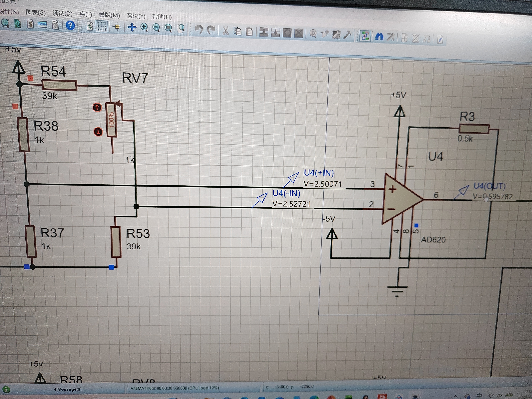Click the Zoom In magnifier icon

pyautogui.click(x=144, y=27)
